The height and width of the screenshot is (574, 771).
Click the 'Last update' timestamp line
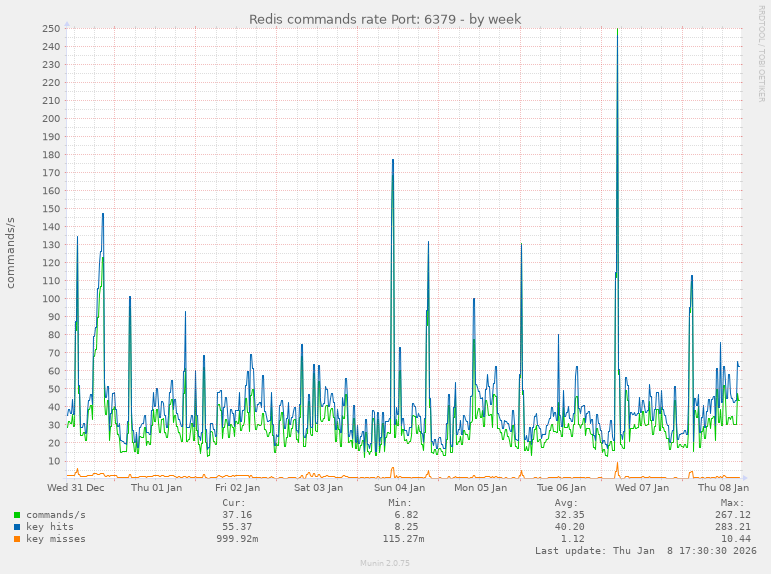tap(646, 551)
